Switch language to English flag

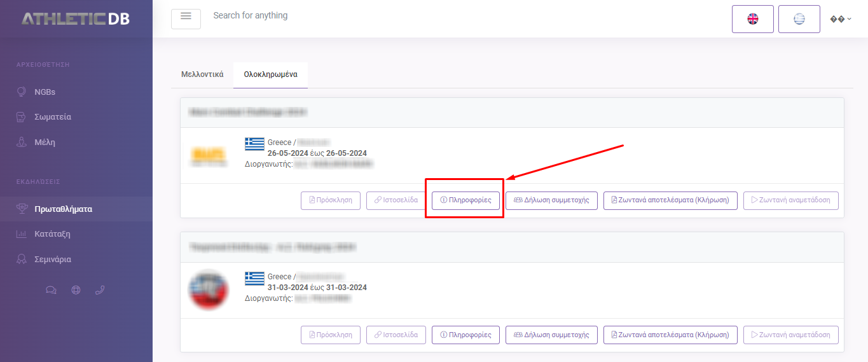(x=753, y=19)
